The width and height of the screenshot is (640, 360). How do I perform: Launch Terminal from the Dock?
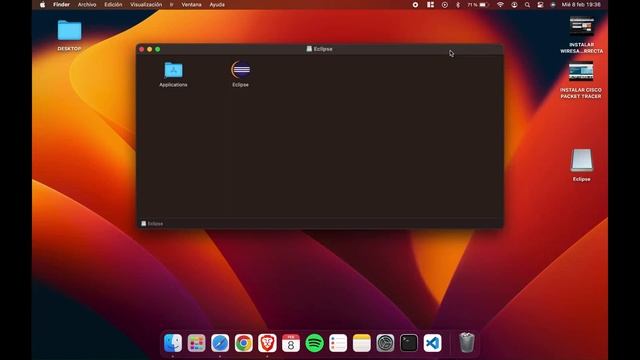409,343
